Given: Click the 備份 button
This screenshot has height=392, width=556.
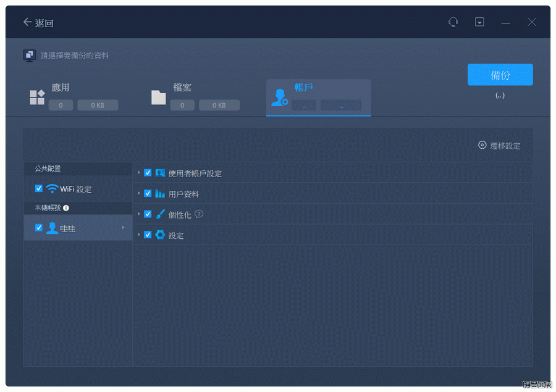Looking at the screenshot, I should click(x=500, y=75).
